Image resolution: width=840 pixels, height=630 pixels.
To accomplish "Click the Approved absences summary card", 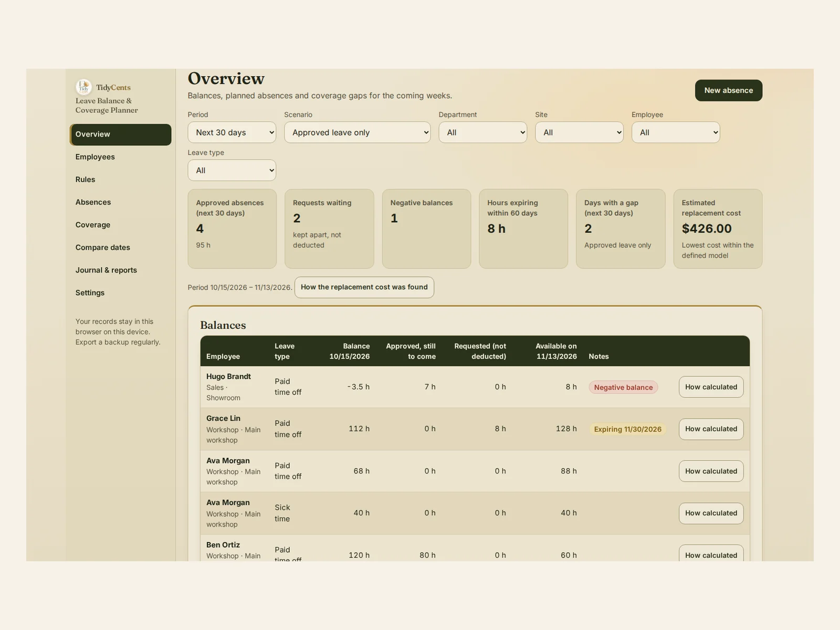I will click(232, 229).
